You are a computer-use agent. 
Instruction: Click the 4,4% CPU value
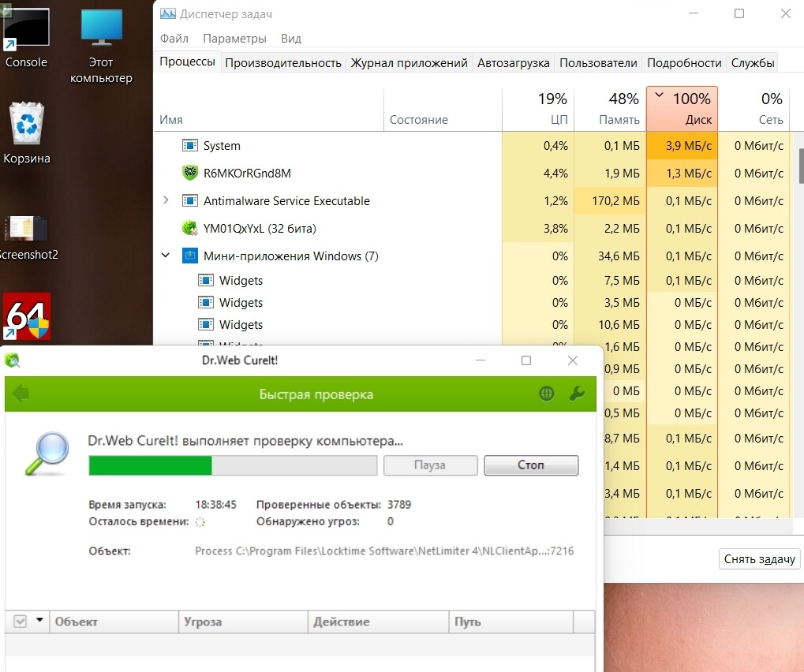point(555,174)
